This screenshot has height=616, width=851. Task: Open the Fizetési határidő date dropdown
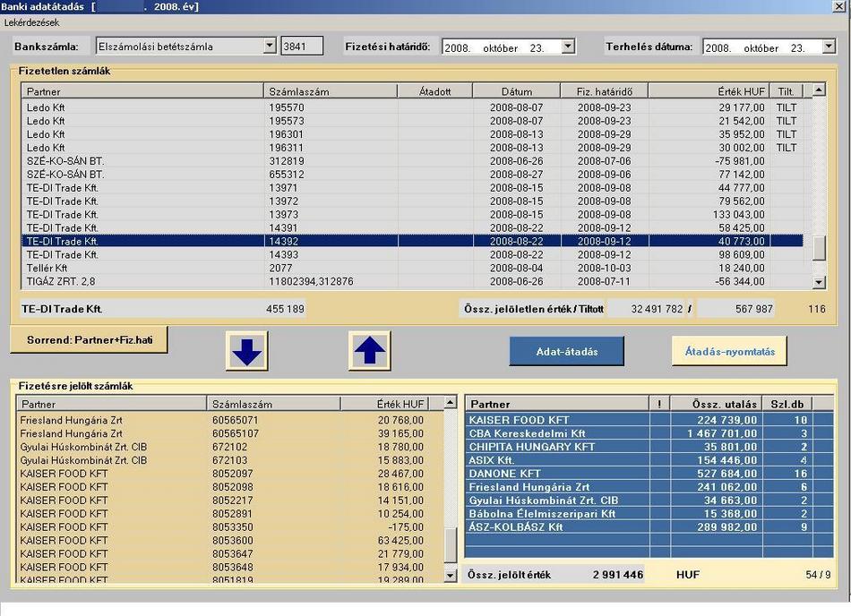pos(568,47)
